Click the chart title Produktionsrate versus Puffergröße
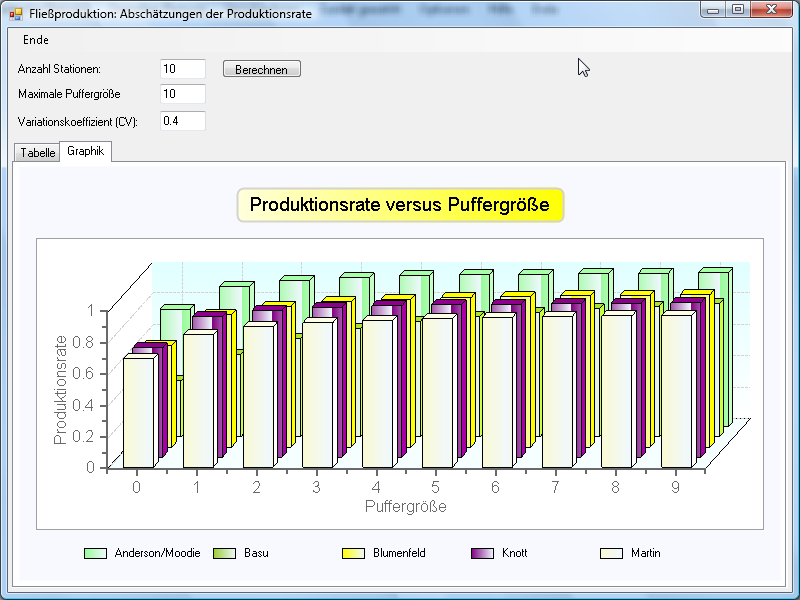 (400, 205)
